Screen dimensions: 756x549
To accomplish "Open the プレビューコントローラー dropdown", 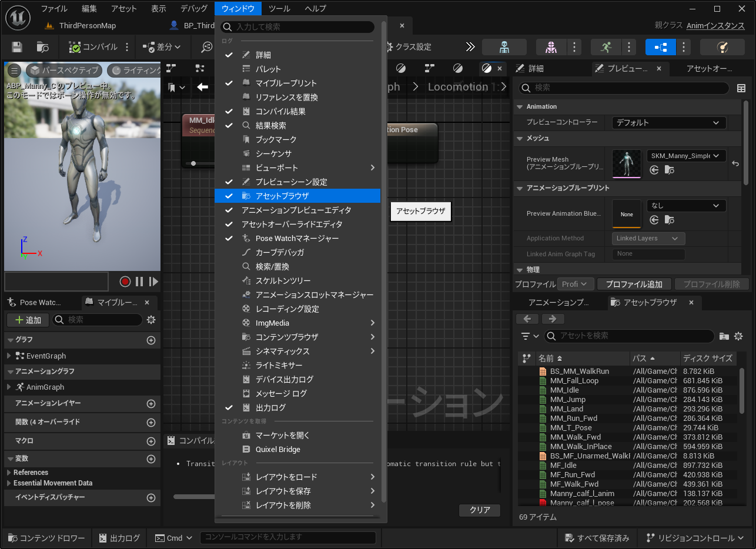I will pos(668,123).
